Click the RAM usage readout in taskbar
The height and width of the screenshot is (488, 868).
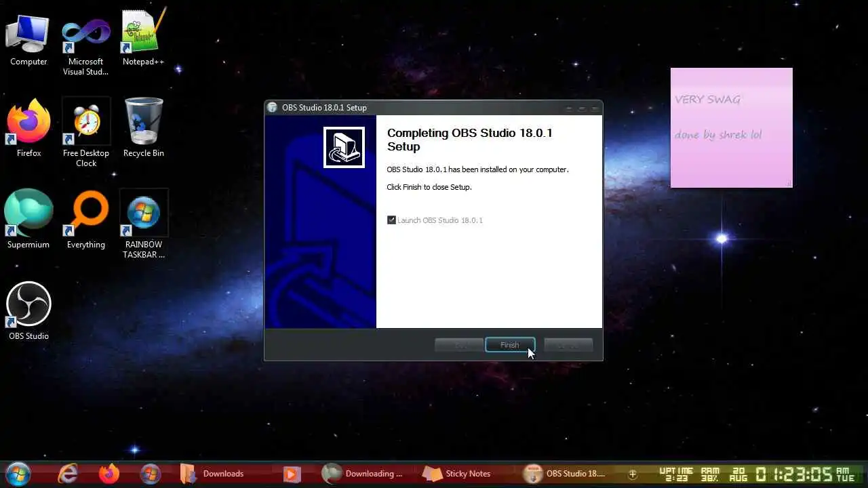point(710,474)
